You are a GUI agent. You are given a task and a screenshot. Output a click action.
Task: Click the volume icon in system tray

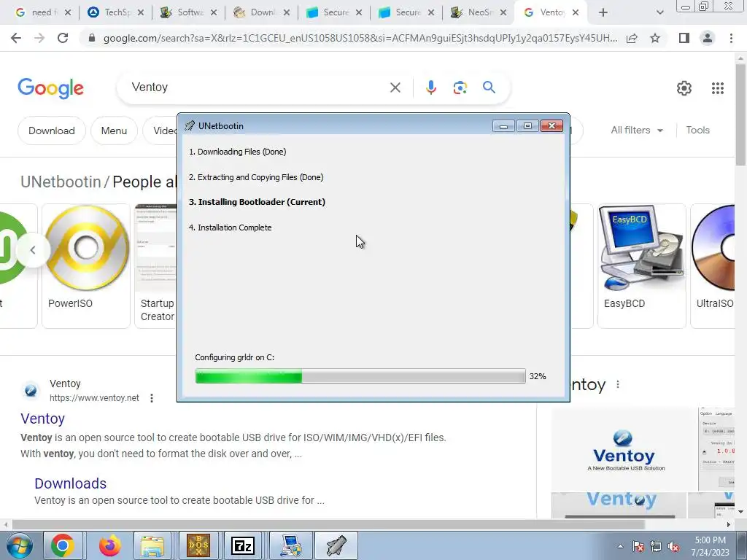click(x=673, y=547)
